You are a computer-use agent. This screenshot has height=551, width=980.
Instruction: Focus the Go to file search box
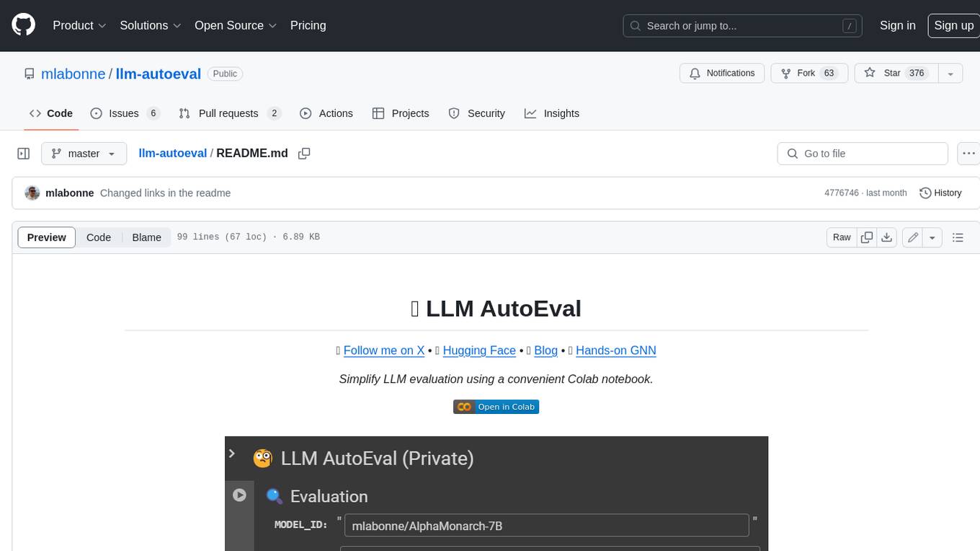click(863, 154)
